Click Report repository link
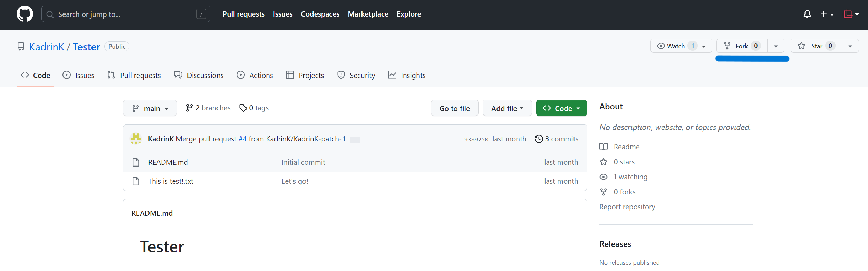The width and height of the screenshot is (868, 271). pyautogui.click(x=627, y=207)
